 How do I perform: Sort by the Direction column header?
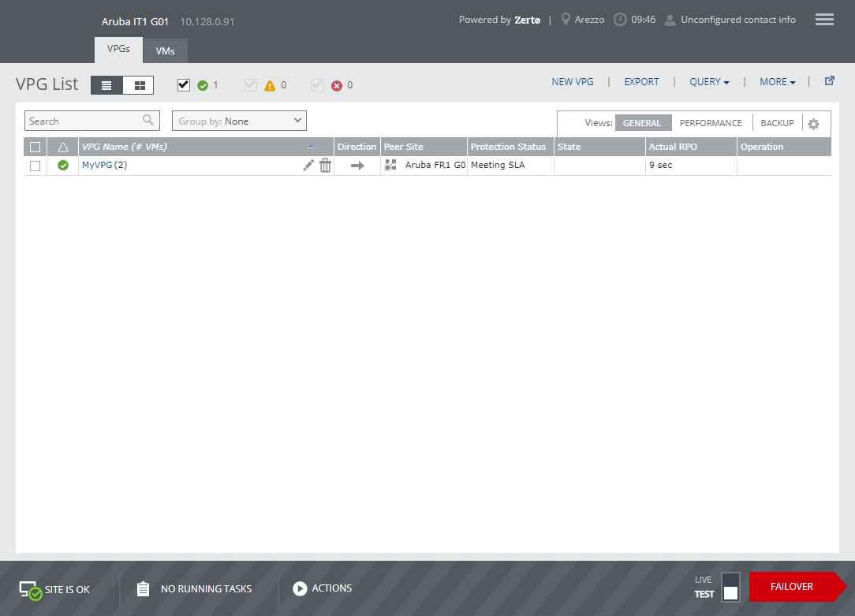coord(357,147)
